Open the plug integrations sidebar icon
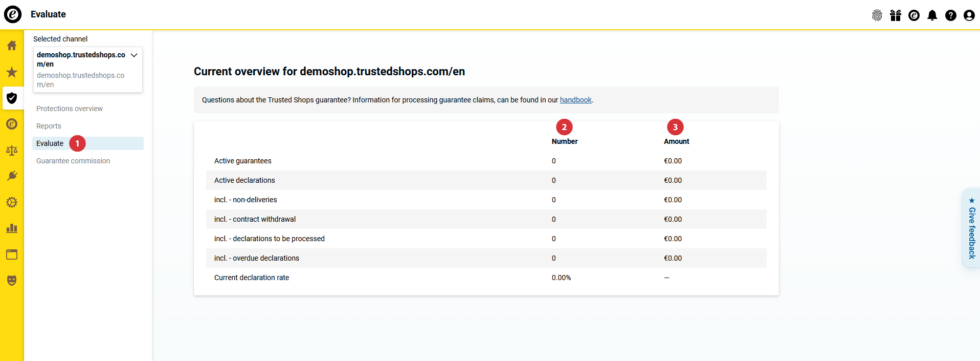 (x=12, y=176)
